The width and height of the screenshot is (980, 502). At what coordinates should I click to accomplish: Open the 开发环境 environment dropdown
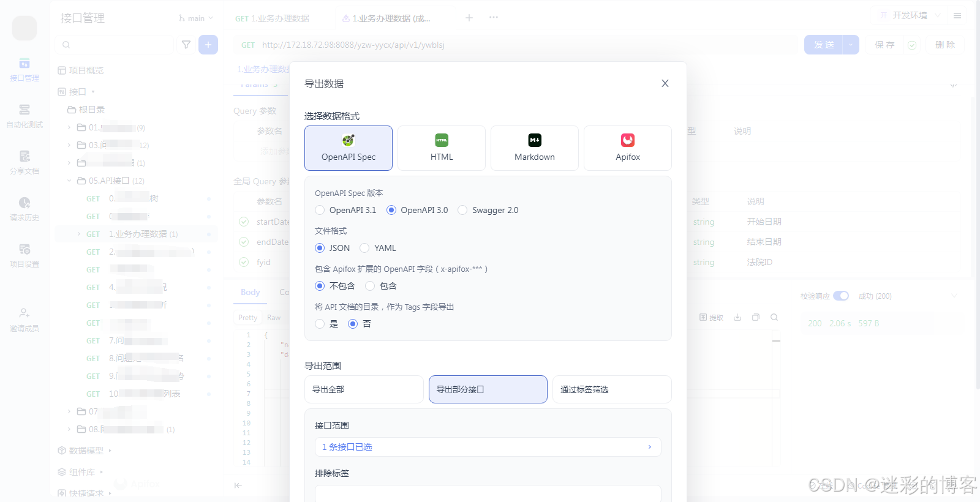(x=910, y=15)
